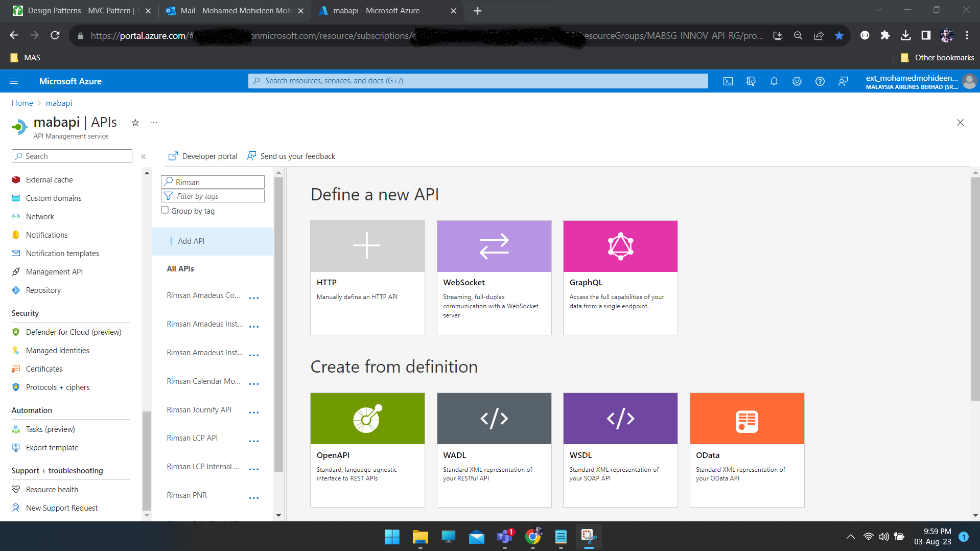Open a new browser tab
The width and height of the screenshot is (980, 551).
(x=478, y=11)
